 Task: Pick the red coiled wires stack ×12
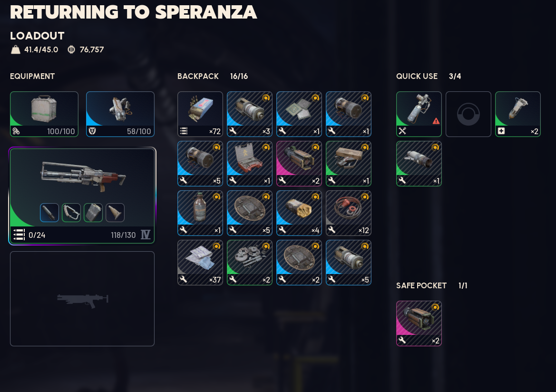click(x=349, y=213)
